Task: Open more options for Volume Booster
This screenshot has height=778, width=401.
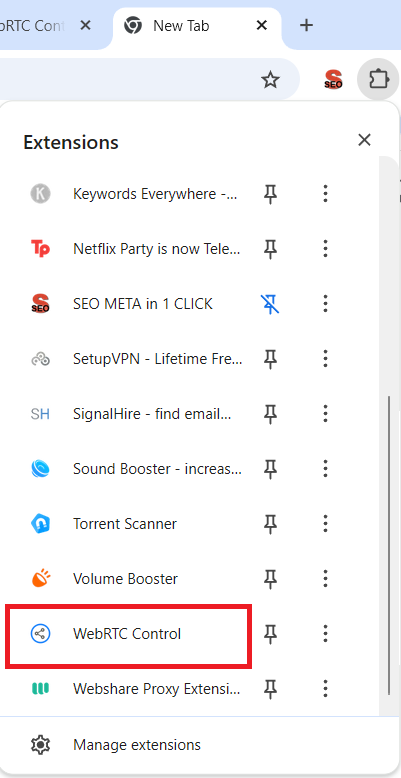Action: [x=326, y=579]
